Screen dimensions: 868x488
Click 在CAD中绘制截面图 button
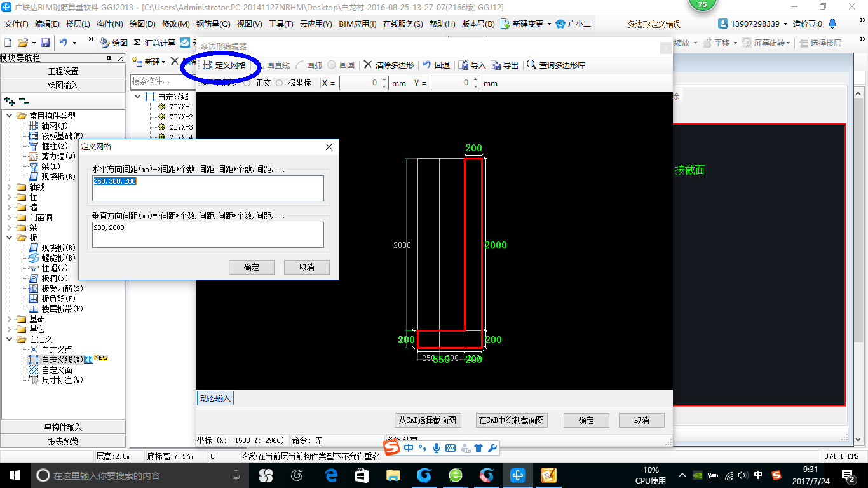coord(512,420)
